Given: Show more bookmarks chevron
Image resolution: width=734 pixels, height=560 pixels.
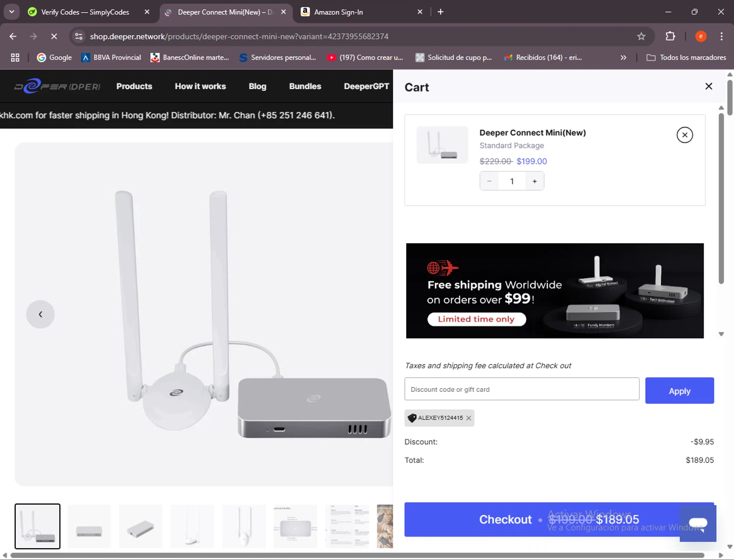Looking at the screenshot, I should point(623,58).
